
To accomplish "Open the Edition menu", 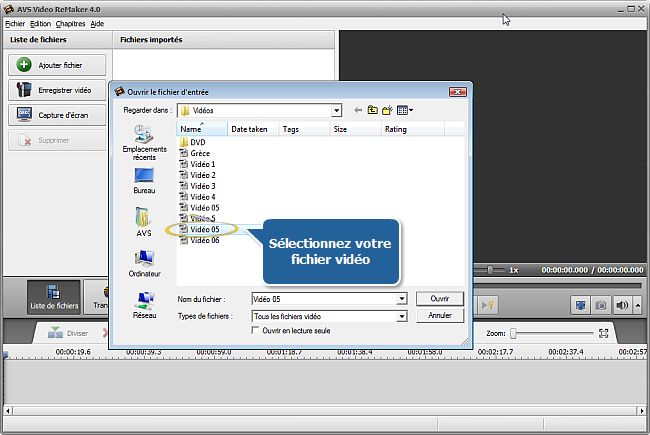I will point(40,23).
